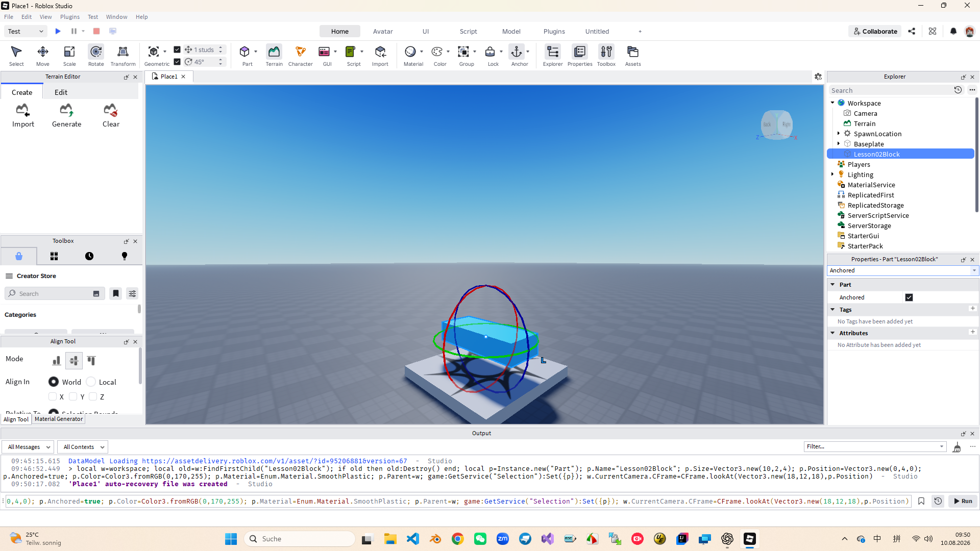
Task: Choose the Scale tool
Action: click(x=69, y=55)
